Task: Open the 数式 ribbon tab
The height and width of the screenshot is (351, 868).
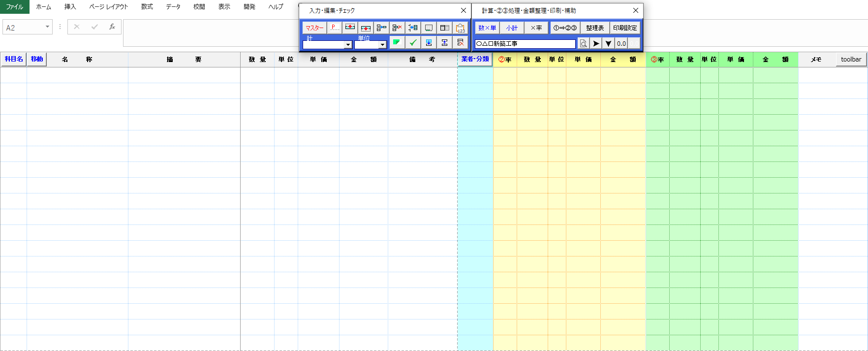Action: pyautogui.click(x=147, y=7)
